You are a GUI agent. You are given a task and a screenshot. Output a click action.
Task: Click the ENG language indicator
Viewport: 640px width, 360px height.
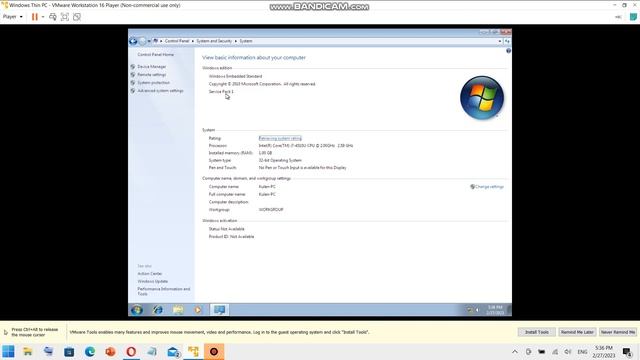[x=582, y=352]
